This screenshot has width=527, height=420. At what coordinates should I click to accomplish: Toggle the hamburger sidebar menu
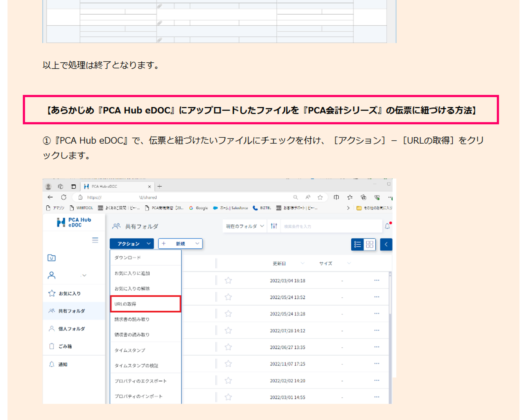coord(95,240)
